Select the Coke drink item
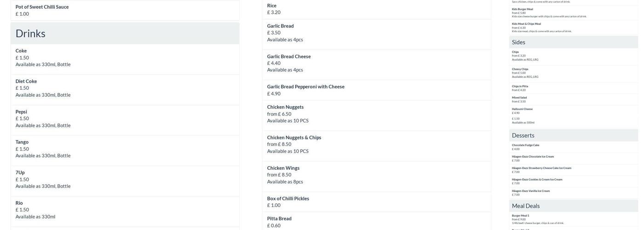The width and height of the screenshot is (644, 230). (x=21, y=51)
